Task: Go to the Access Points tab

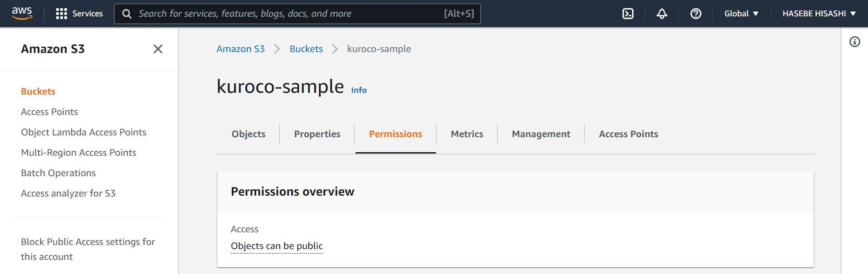Action: click(x=628, y=134)
